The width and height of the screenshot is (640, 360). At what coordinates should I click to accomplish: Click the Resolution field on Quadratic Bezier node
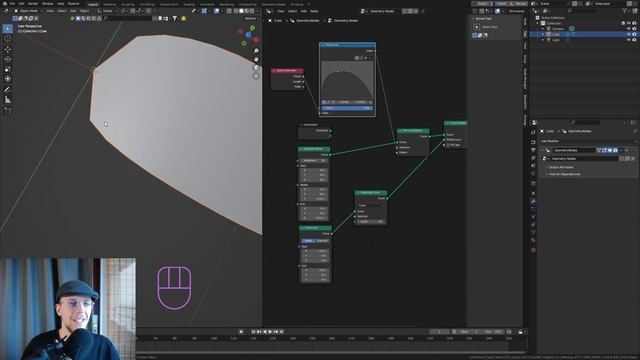[x=314, y=160]
